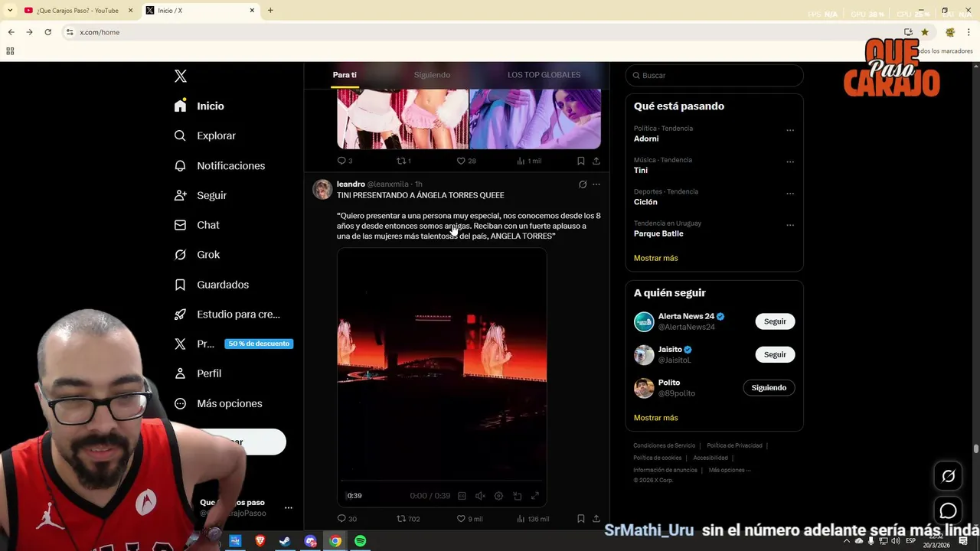Open Grok from the sidebar
The width and height of the screenshot is (980, 551).
[x=197, y=255]
